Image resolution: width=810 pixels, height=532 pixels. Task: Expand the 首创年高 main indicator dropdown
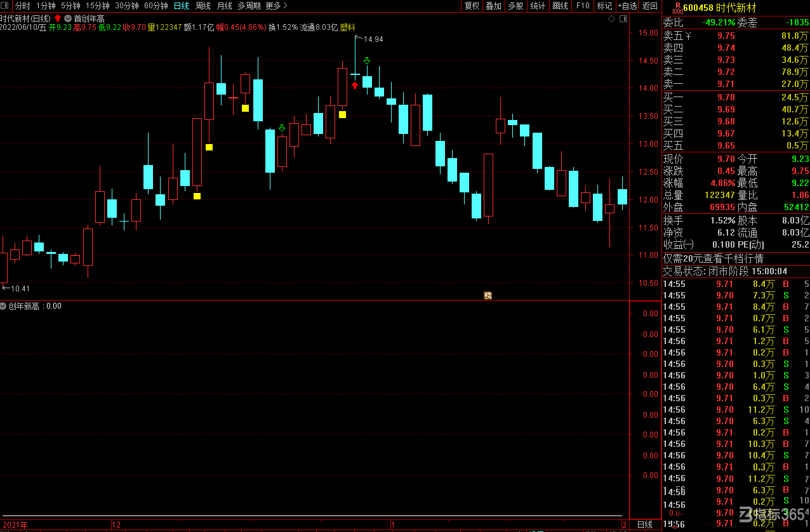point(68,19)
